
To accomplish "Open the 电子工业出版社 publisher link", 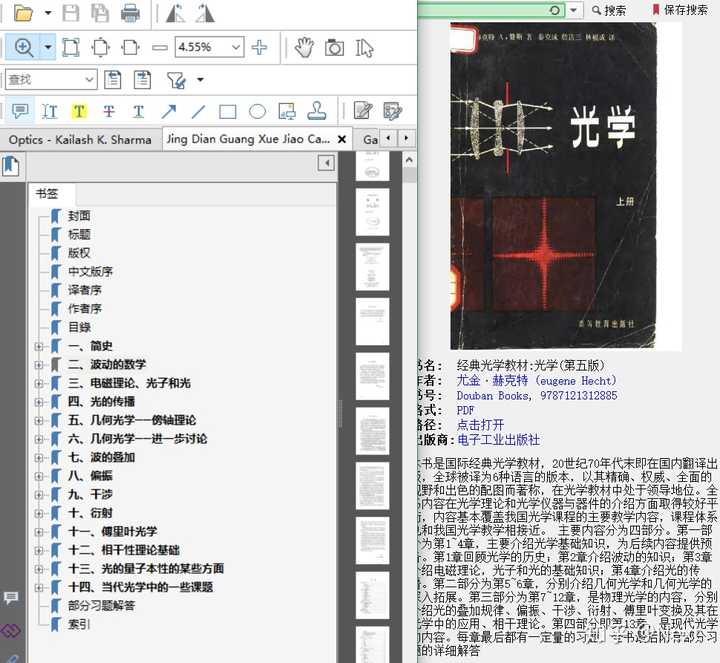I will pos(499,440).
